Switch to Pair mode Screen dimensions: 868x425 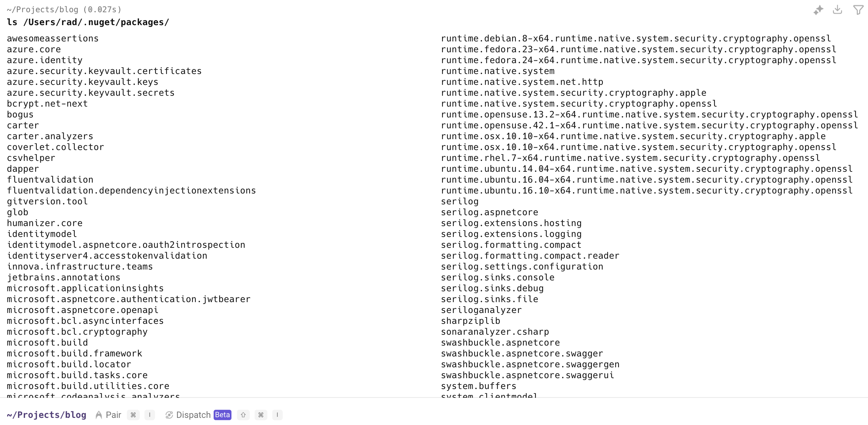(x=113, y=415)
